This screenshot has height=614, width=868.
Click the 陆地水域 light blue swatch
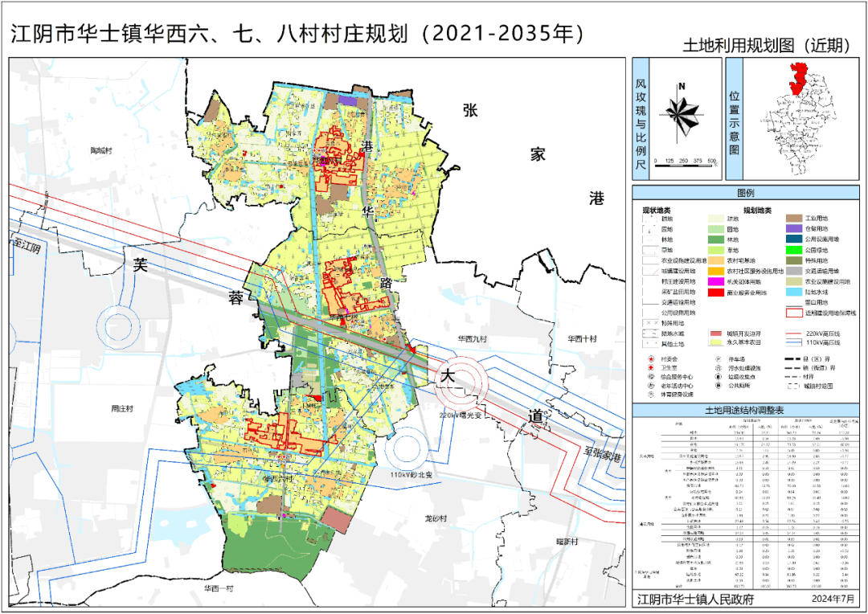[794, 293]
